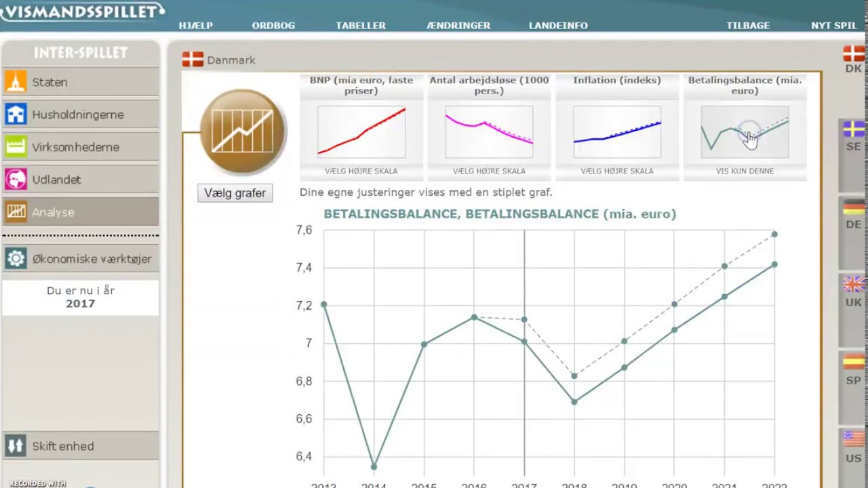Click the Husholdningerne house icon
This screenshot has height=488, width=868.
click(x=16, y=115)
